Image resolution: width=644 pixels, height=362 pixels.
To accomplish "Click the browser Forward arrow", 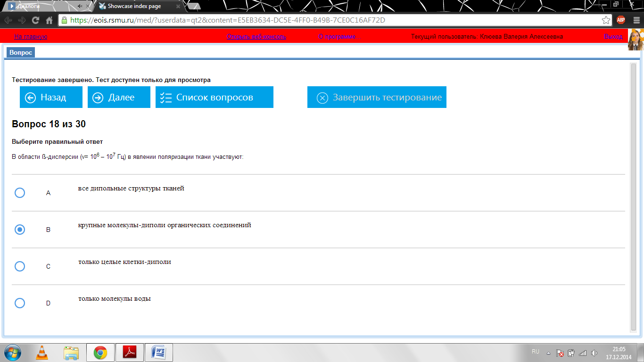I will pos(22,20).
